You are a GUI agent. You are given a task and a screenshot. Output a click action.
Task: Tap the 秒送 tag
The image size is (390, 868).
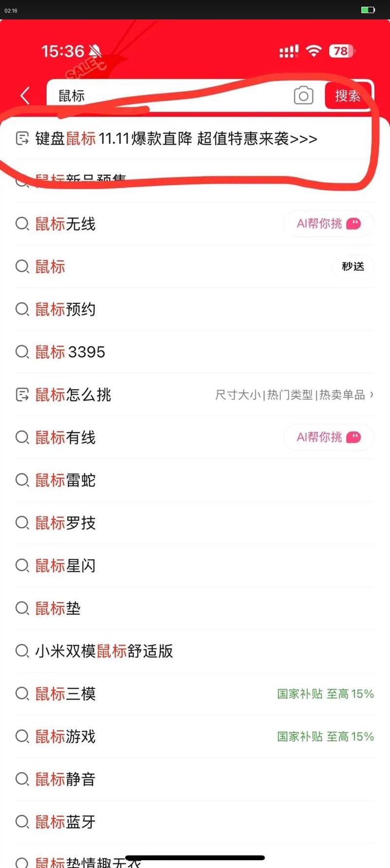click(353, 266)
